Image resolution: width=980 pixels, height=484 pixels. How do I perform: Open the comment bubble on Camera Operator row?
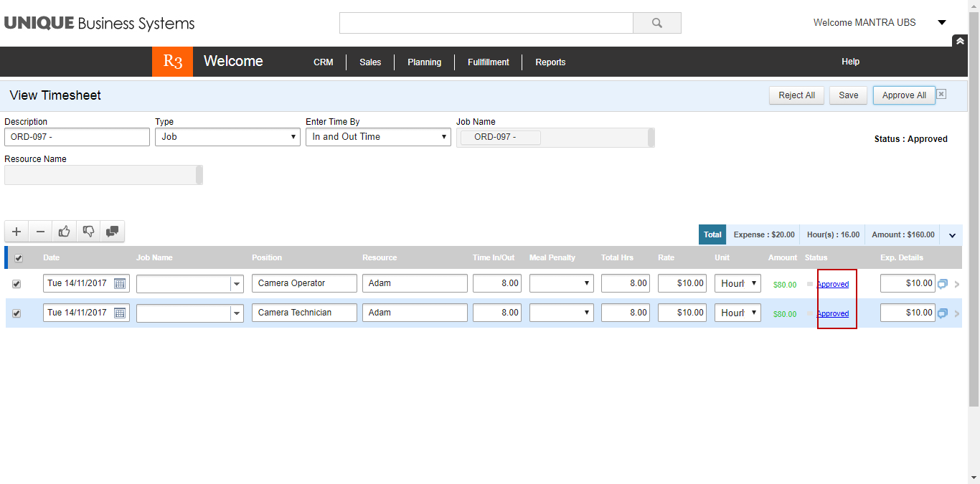[942, 284]
